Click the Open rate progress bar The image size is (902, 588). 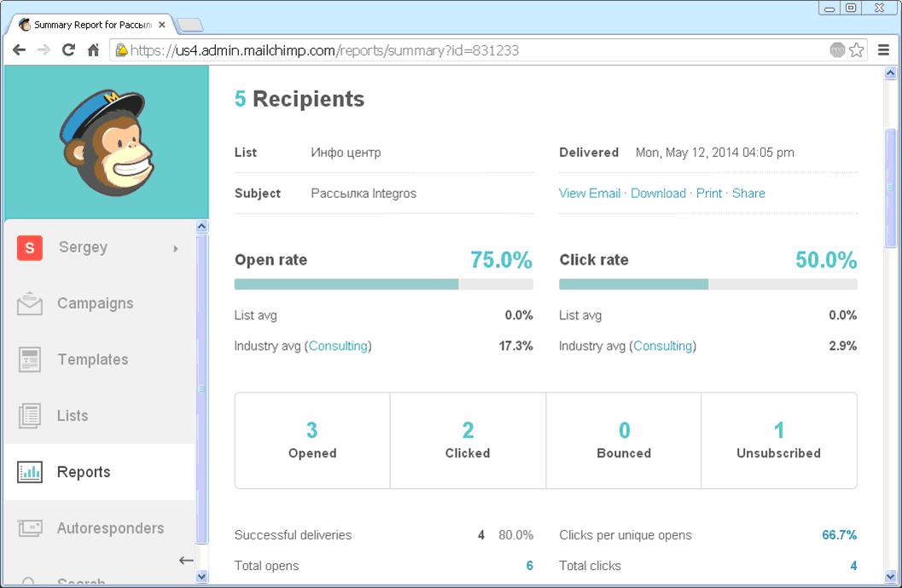coord(384,284)
